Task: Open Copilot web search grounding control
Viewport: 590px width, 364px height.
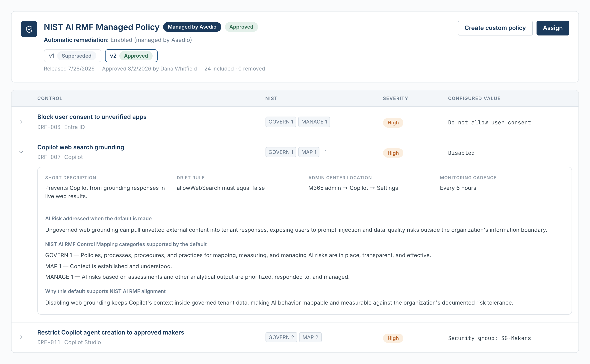Action: point(81,147)
